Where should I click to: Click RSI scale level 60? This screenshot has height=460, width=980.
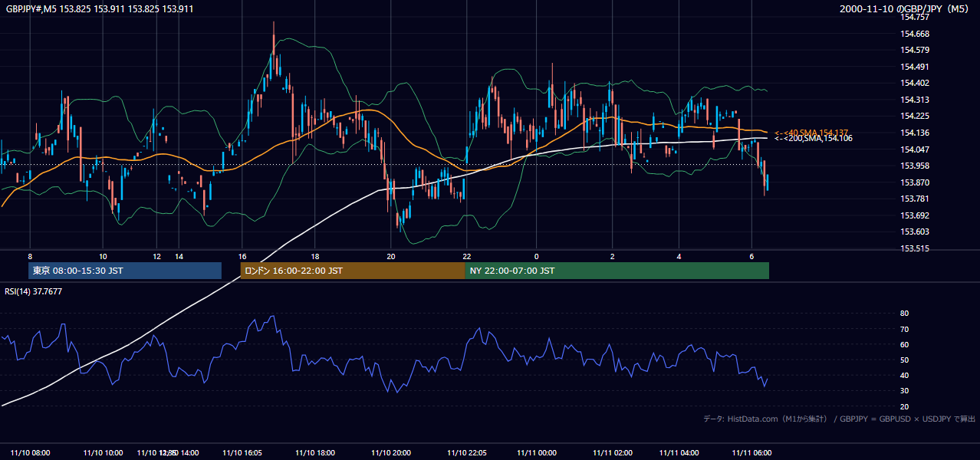pyautogui.click(x=904, y=344)
